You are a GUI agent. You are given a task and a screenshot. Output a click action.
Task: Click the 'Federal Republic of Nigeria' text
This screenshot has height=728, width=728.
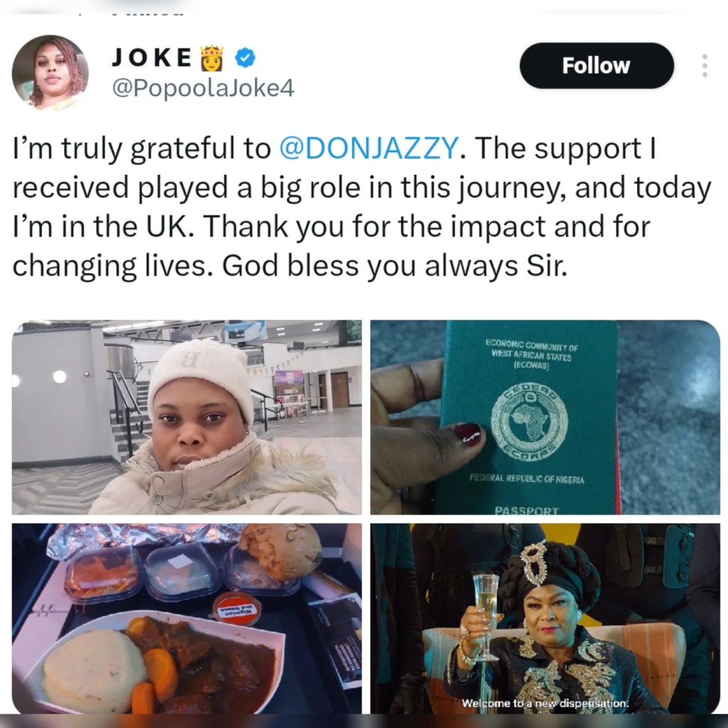coord(527,479)
